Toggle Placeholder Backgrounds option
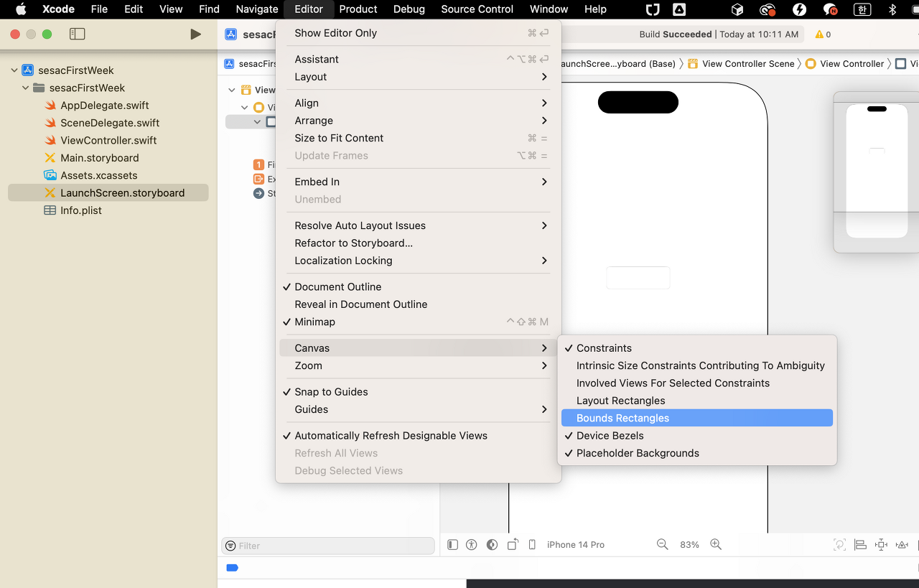 coord(698,453)
